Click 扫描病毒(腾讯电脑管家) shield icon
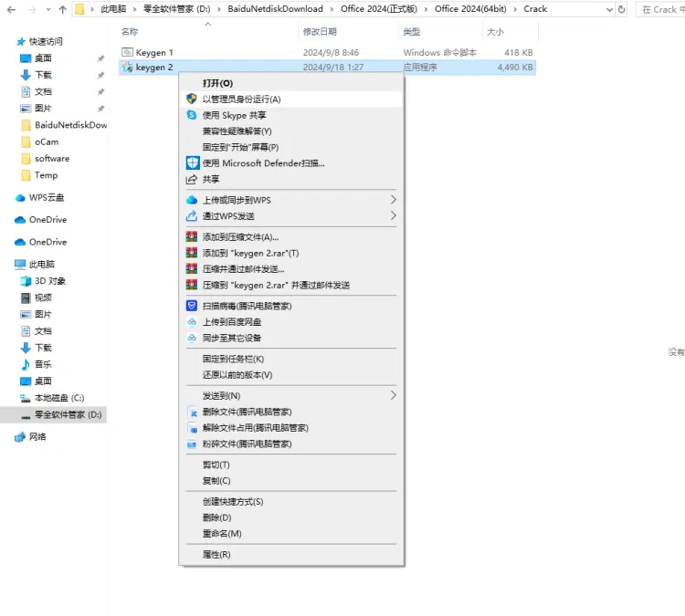Screen dimensions: 685x616 [x=192, y=307]
